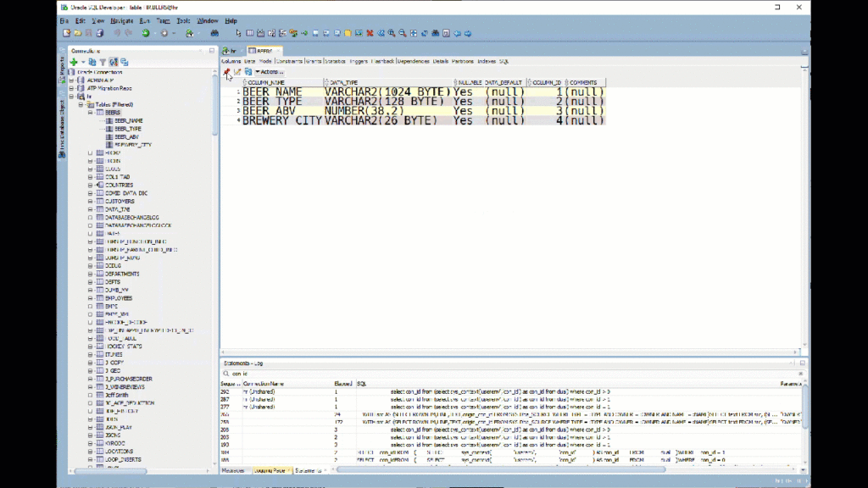
Task: Click the grey Forward navigation icon
Action: tap(164, 33)
